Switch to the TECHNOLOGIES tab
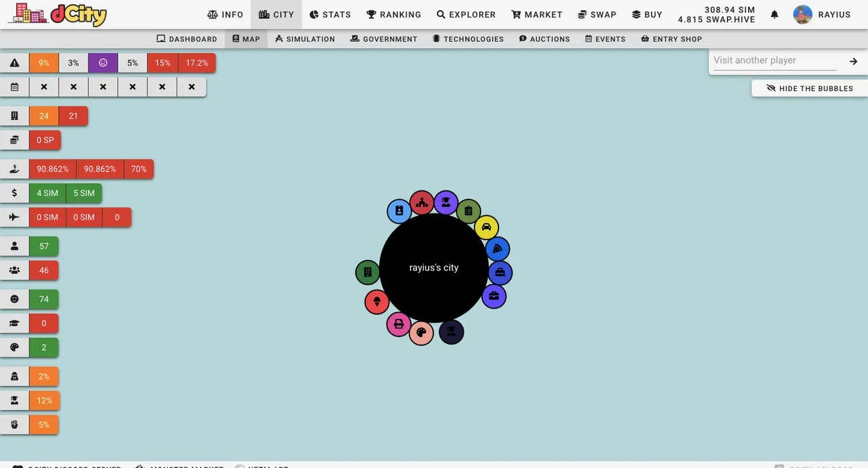 (x=468, y=39)
